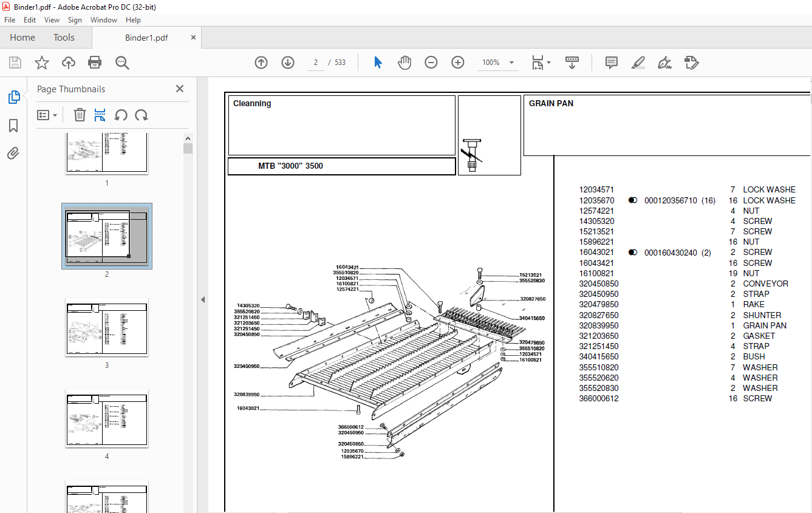Click the MTB "3000" 3500 model label
Screen dimensions: 812x513
point(290,166)
